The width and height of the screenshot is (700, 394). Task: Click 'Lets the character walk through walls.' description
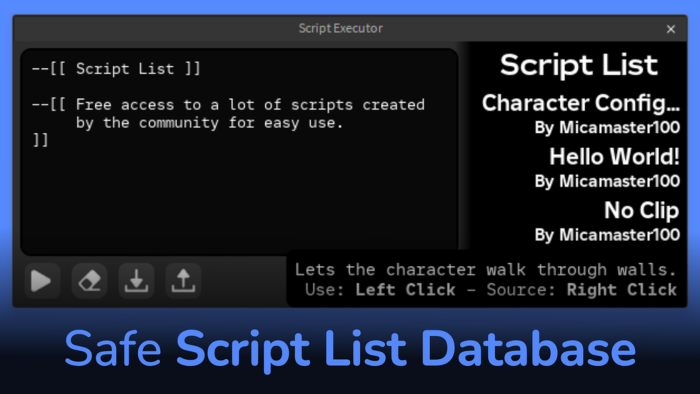(485, 270)
